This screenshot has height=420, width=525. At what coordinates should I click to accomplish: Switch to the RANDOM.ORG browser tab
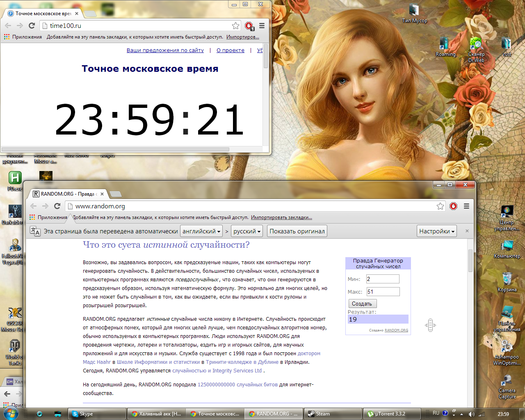(x=68, y=194)
